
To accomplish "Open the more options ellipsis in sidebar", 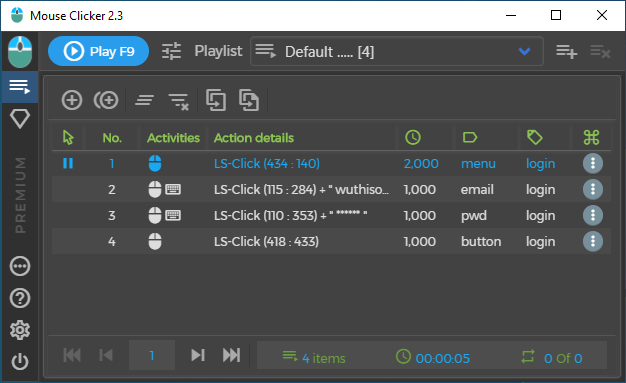I will click(x=20, y=266).
